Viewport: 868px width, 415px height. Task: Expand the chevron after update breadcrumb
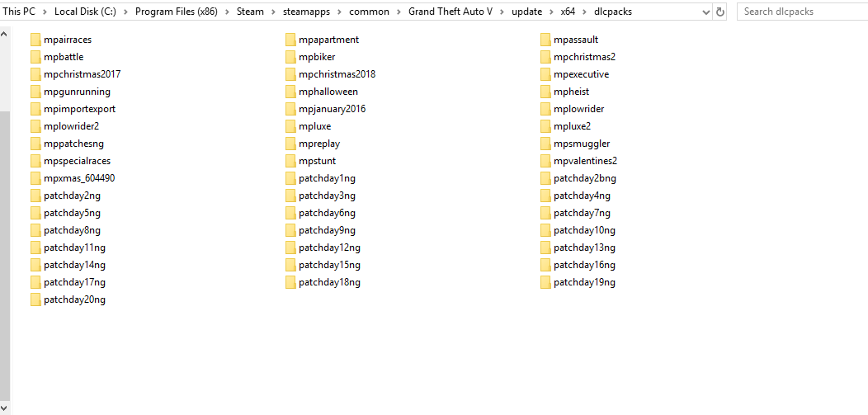click(x=551, y=12)
